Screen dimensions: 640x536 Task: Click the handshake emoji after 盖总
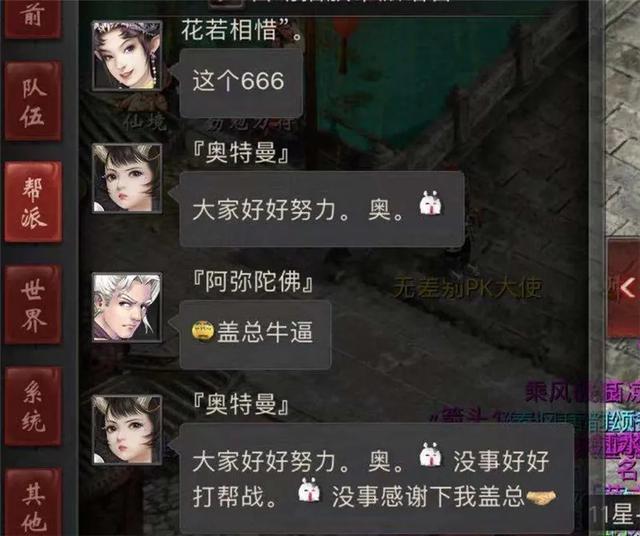[x=541, y=496]
